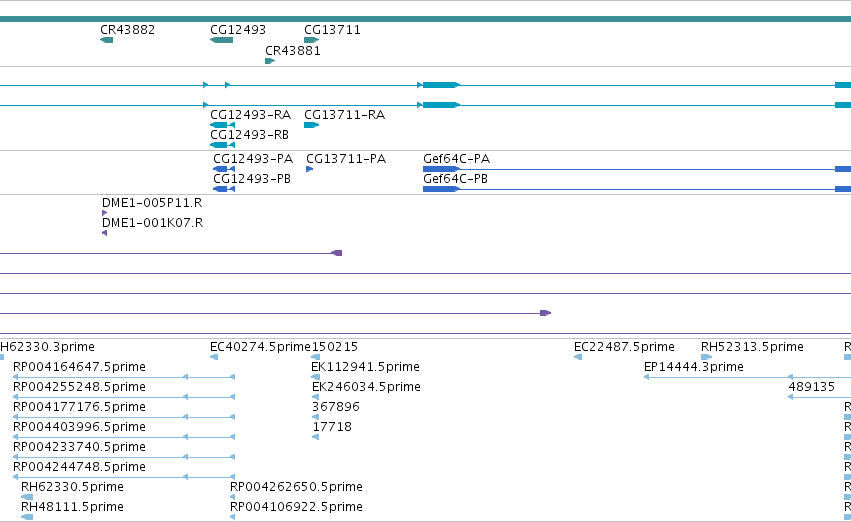Click the H62330.3prime EST label
The height and width of the screenshot is (522, 851).
pyautogui.click(x=47, y=346)
